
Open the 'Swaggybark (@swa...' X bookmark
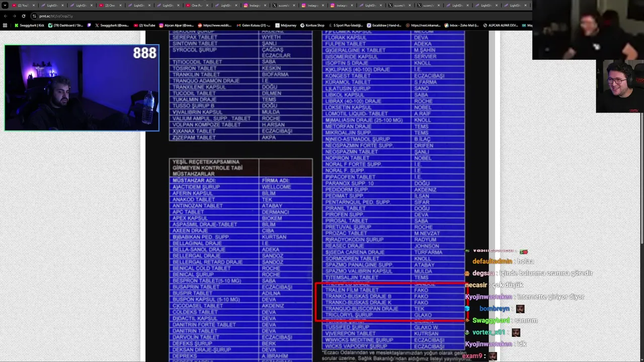(112, 25)
